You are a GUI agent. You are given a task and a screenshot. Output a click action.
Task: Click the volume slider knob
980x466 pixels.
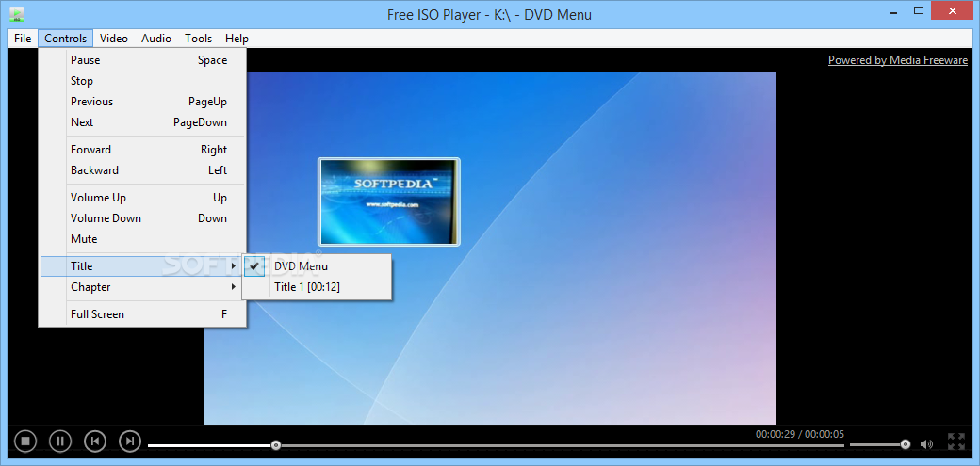coord(905,444)
